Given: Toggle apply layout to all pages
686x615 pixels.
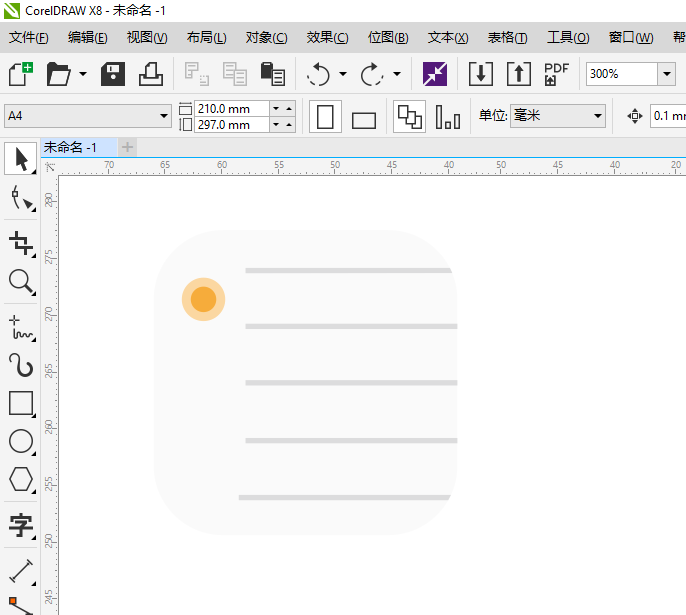Looking at the screenshot, I should [409, 117].
